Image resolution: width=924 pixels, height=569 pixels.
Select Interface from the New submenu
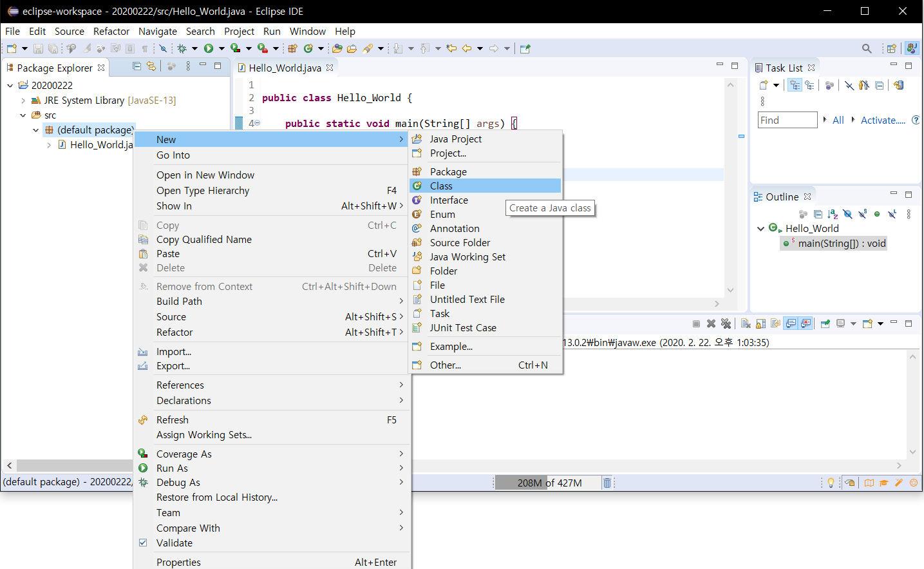[486, 200]
